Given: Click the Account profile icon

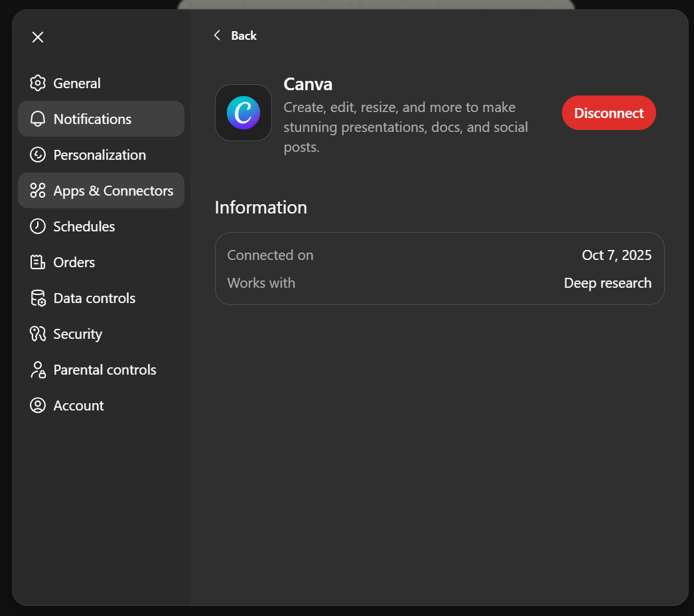Looking at the screenshot, I should click(38, 406).
